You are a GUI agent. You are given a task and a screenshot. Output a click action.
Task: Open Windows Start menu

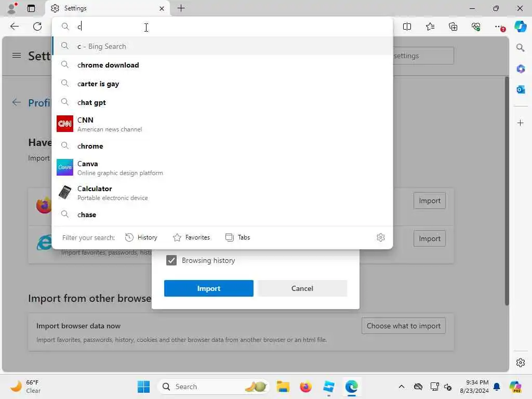143,387
